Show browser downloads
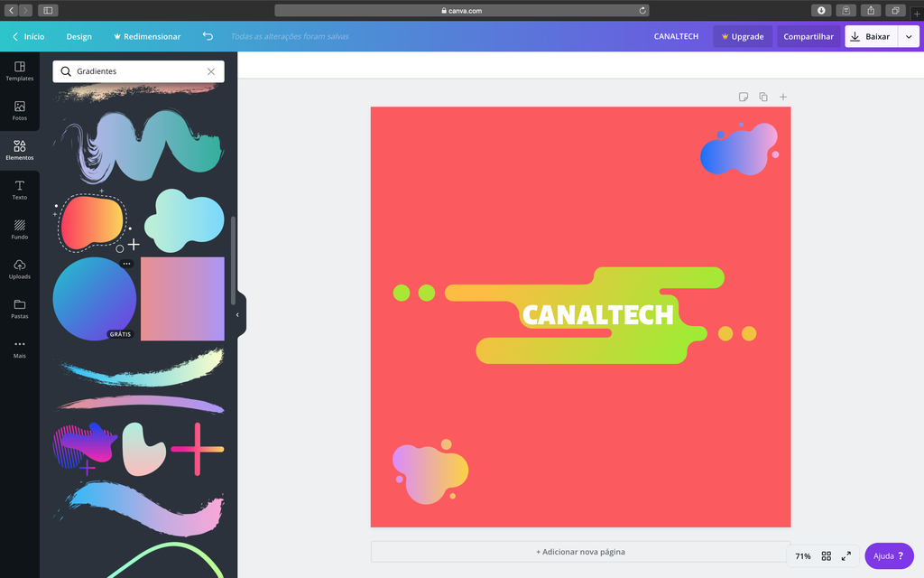 click(821, 10)
